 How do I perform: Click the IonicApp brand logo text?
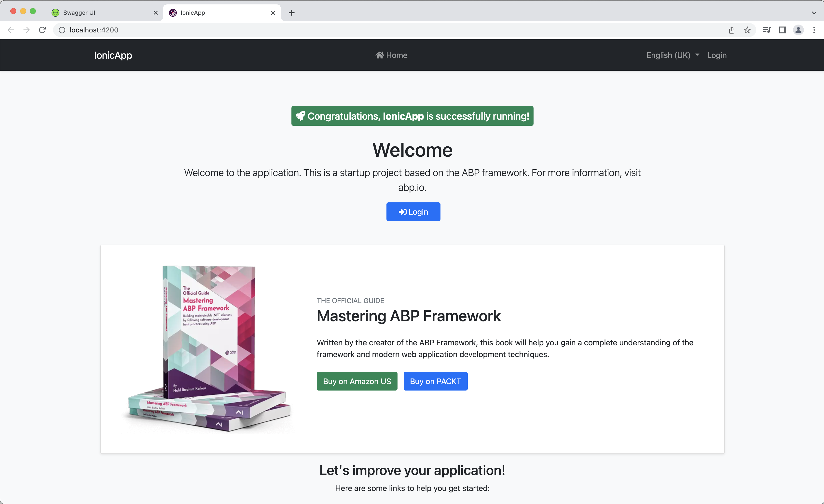pos(113,55)
